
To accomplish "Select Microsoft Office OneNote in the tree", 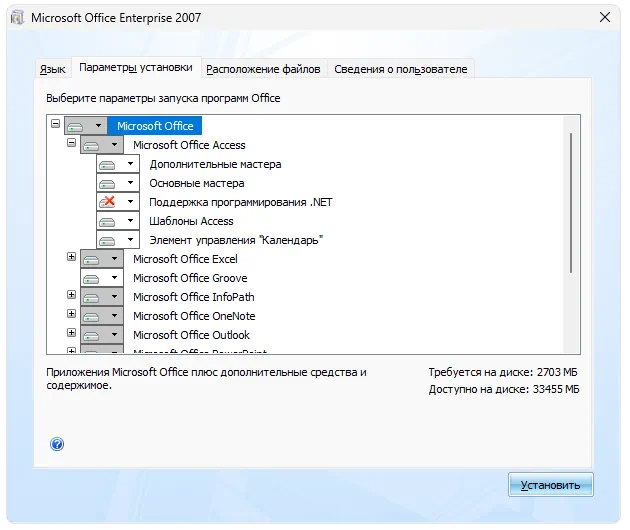I will [x=194, y=316].
